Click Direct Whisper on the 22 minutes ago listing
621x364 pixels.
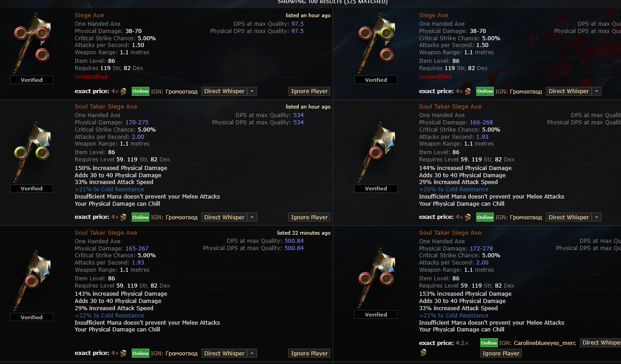225,354
